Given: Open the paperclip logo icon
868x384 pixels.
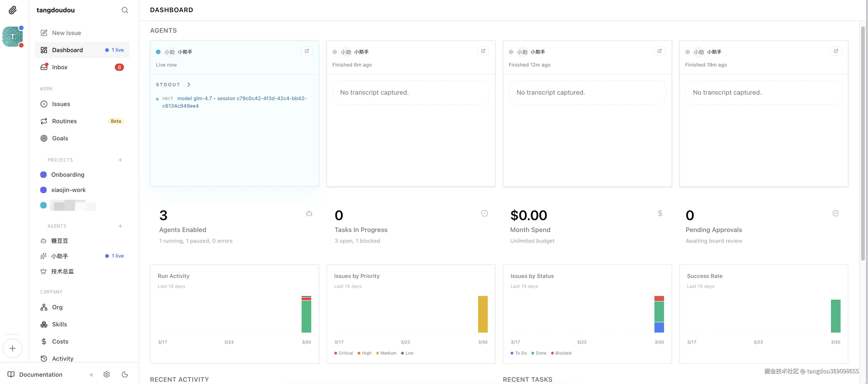Looking at the screenshot, I should pos(13,10).
